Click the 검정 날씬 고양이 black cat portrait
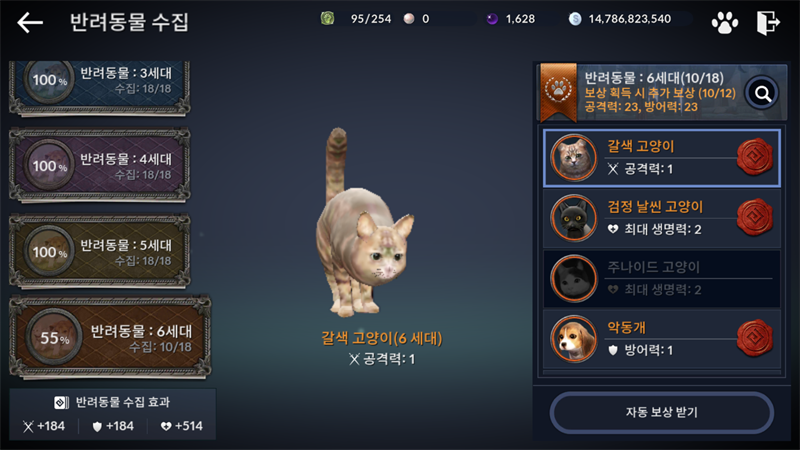 tap(574, 218)
